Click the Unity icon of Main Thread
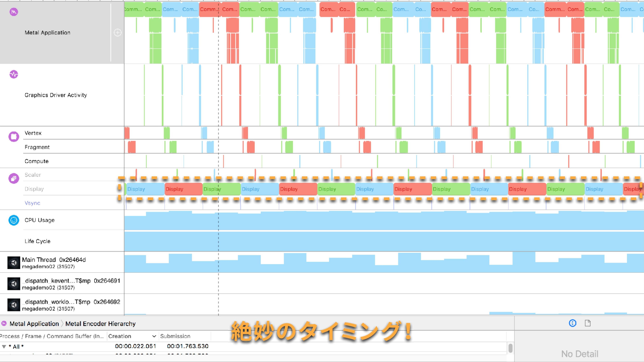The height and width of the screenshot is (362, 644). click(x=14, y=263)
